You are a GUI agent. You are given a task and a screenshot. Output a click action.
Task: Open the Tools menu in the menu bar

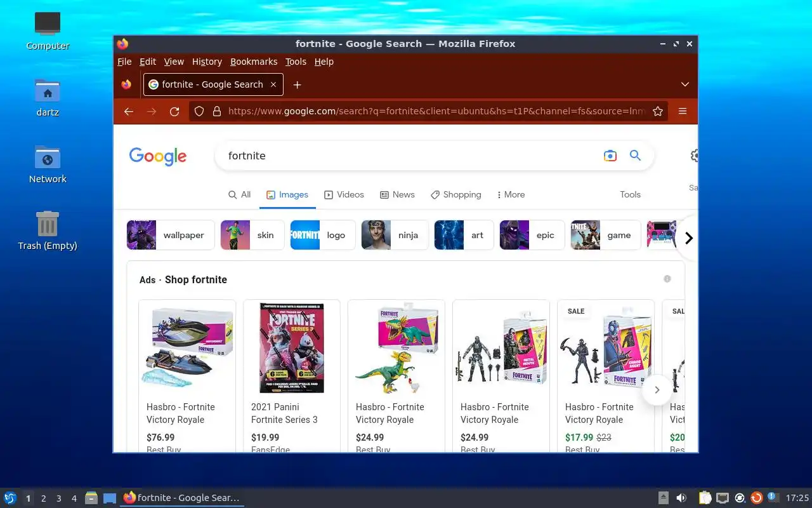[x=296, y=62]
